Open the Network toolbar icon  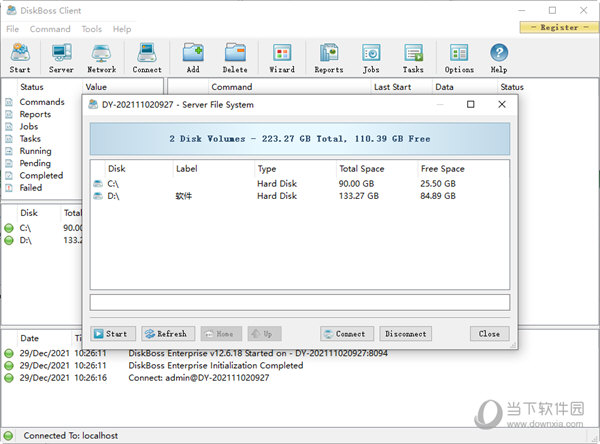101,58
